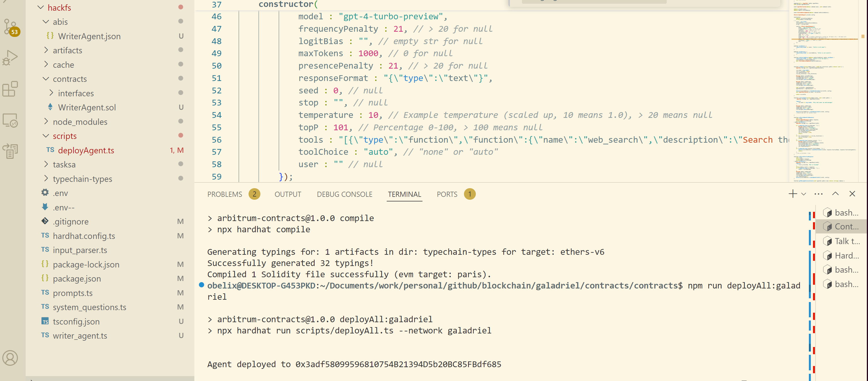Switch to the DEBUG CONSOLE tab
This screenshot has width=868, height=381.
click(344, 194)
